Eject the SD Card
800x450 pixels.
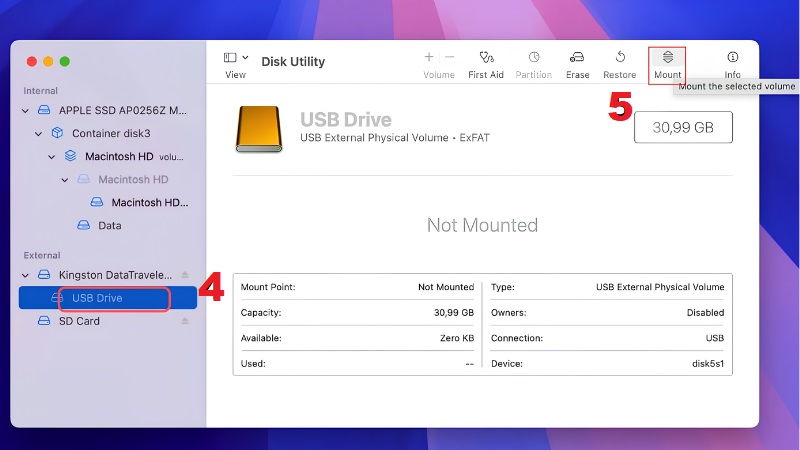[x=185, y=321]
